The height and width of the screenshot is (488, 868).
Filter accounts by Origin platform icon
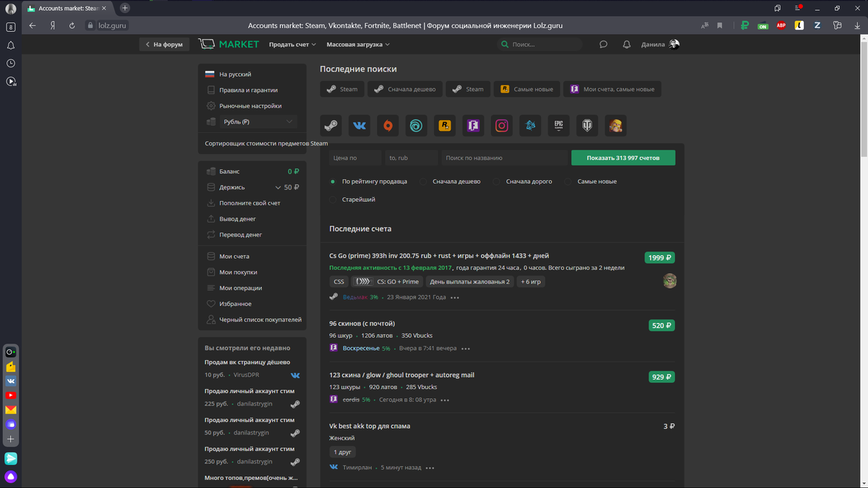pos(388,125)
